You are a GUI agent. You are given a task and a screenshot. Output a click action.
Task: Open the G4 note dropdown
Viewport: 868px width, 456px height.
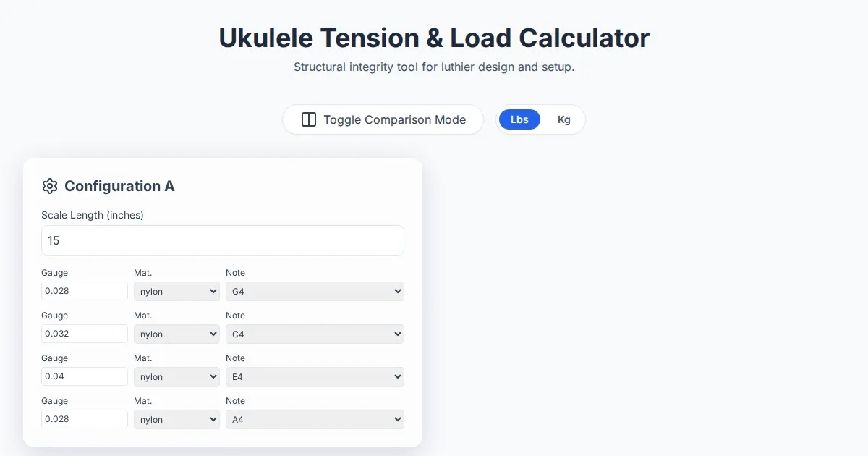[x=315, y=291]
